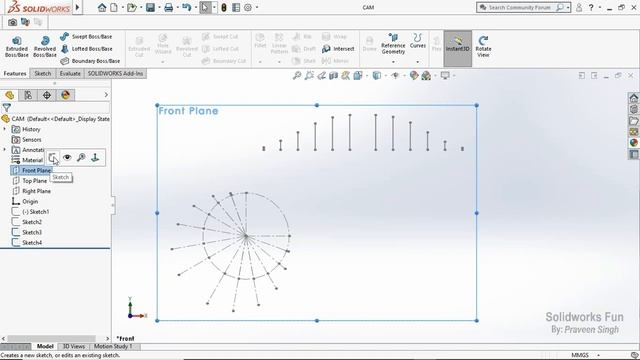Viewport: 640px width, 360px height.
Task: Click the Home icon in title toolbar
Action: 102,7
